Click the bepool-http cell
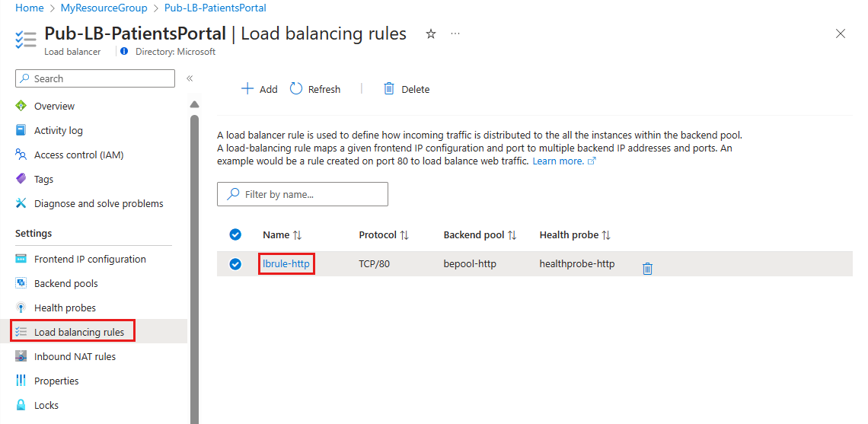The width and height of the screenshot is (868, 424). click(470, 264)
